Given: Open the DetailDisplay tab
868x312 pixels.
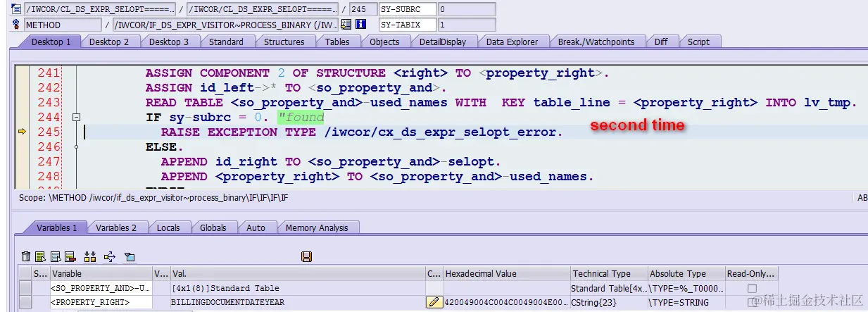Looking at the screenshot, I should pos(443,42).
